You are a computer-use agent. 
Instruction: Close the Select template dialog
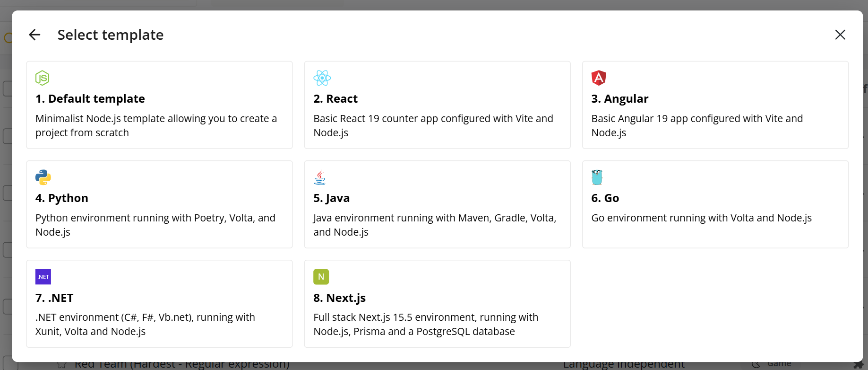pos(840,35)
